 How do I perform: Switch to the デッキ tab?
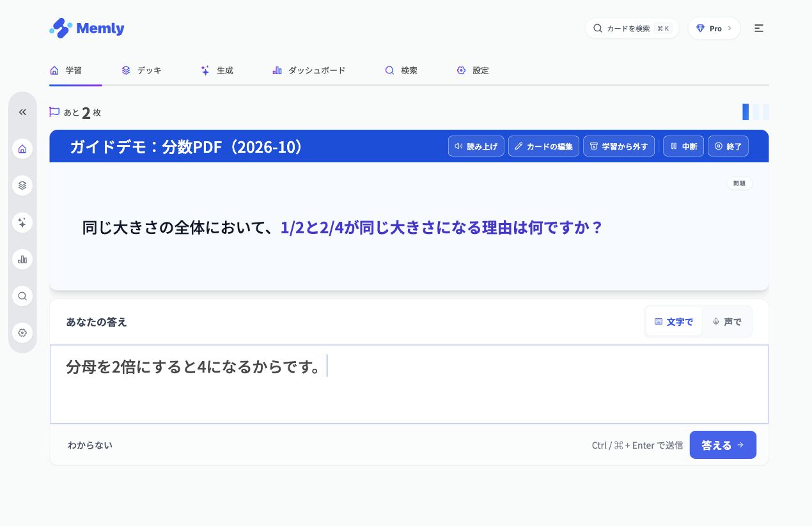tap(142, 70)
